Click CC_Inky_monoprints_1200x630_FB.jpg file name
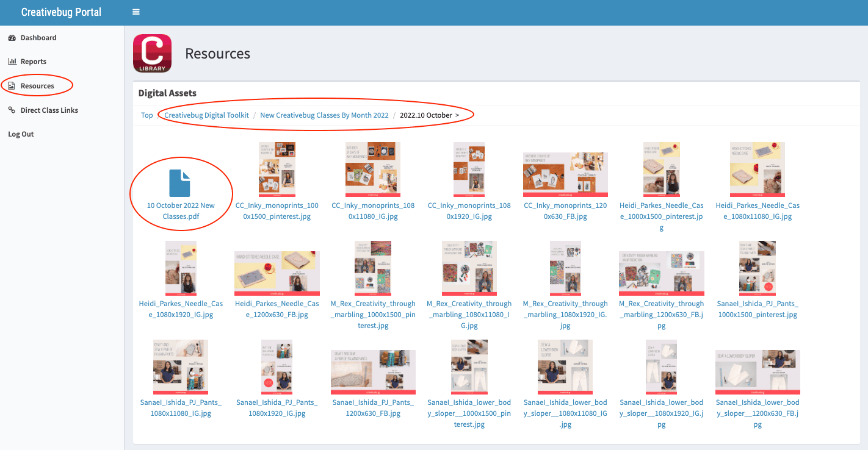Image resolution: width=868 pixels, height=450 pixels. 565,211
